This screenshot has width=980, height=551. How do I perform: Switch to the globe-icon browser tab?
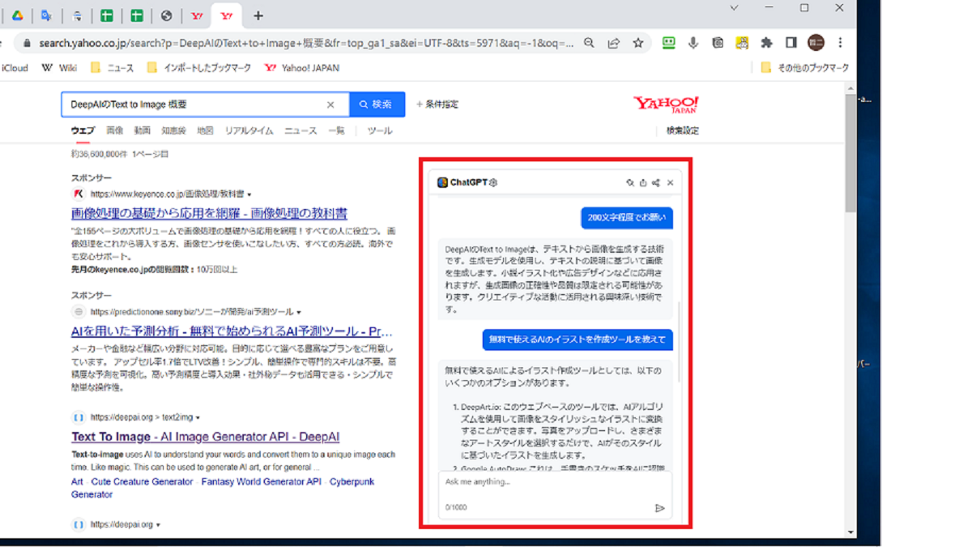click(167, 16)
